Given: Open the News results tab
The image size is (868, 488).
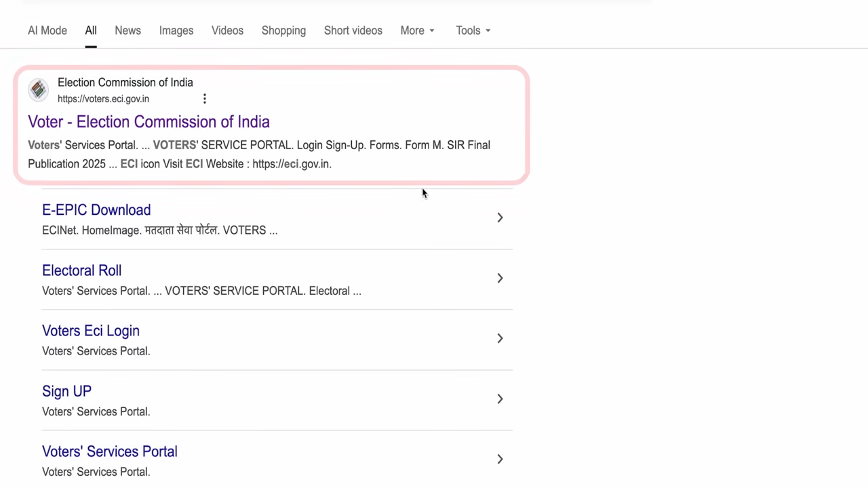Looking at the screenshot, I should pyautogui.click(x=127, y=30).
